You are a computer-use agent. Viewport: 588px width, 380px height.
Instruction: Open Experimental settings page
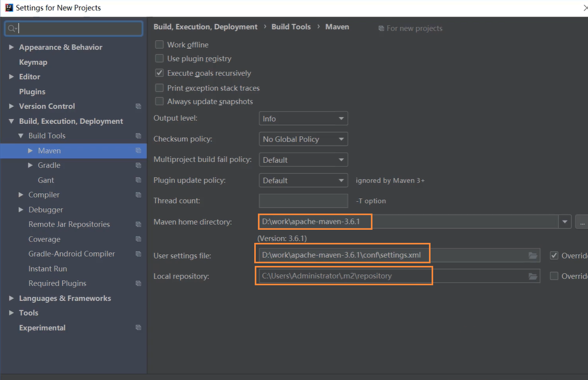(x=42, y=328)
